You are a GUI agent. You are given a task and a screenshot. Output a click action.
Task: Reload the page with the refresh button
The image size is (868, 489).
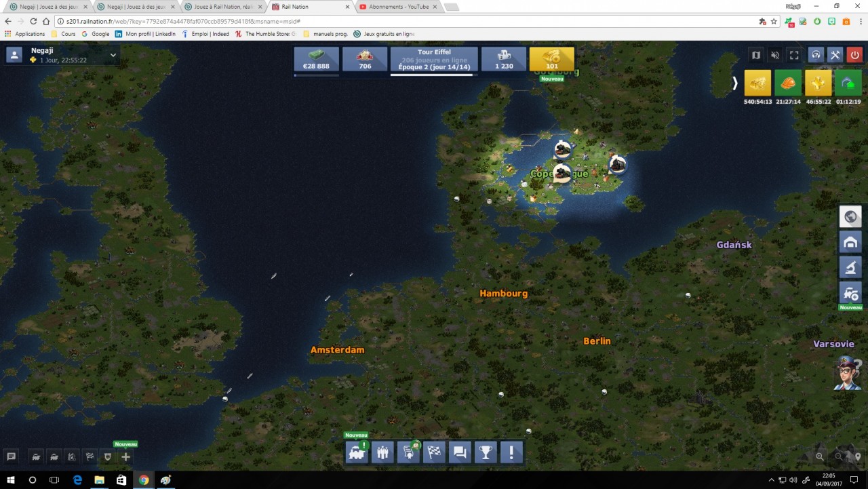pos(33,21)
